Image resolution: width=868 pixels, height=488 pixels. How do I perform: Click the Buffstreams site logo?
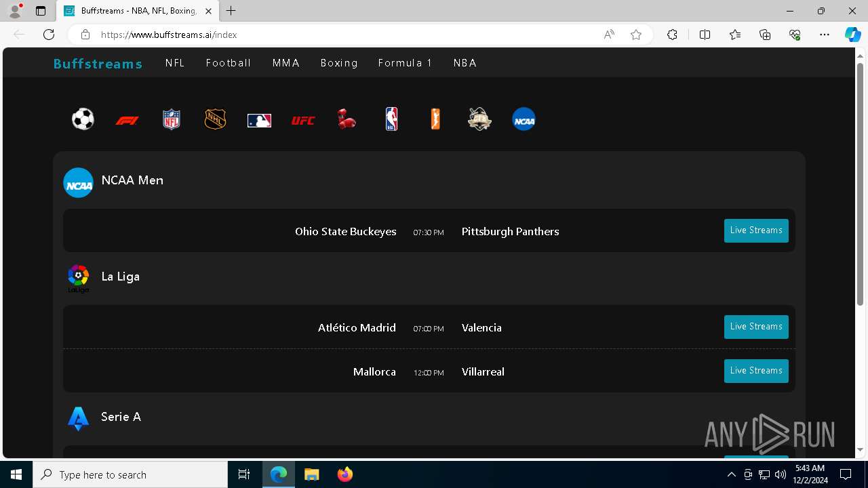98,64
